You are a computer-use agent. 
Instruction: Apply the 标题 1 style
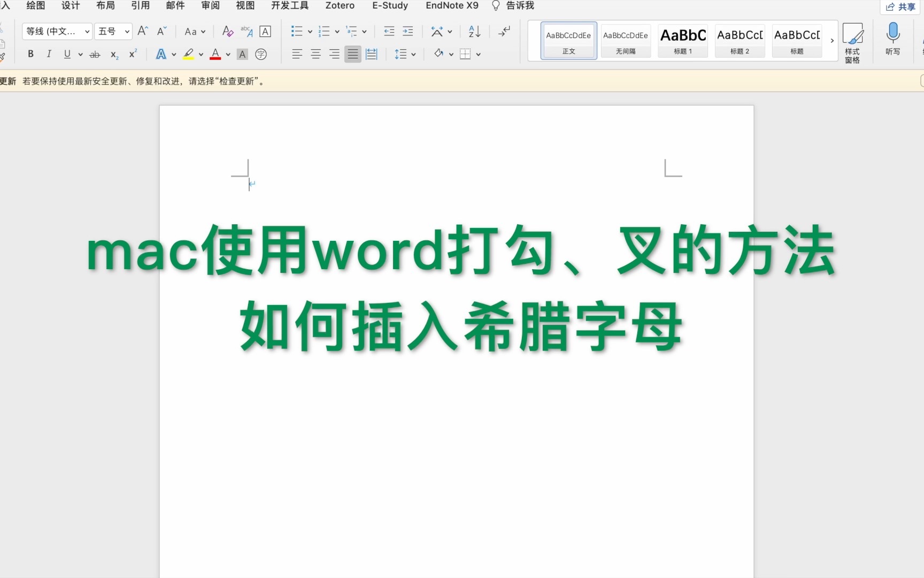click(x=683, y=41)
